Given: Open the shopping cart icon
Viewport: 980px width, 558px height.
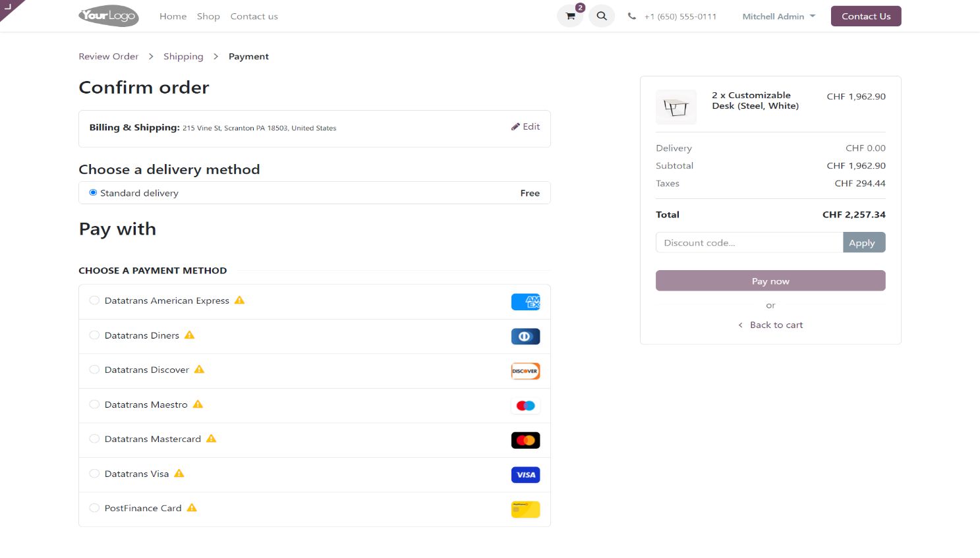Looking at the screenshot, I should coord(570,16).
